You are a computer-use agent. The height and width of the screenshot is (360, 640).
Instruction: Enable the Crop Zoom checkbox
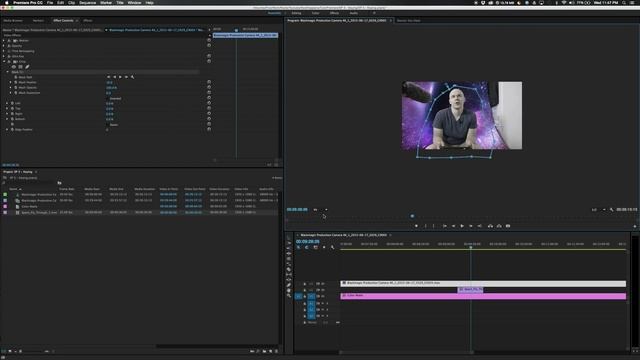point(108,124)
